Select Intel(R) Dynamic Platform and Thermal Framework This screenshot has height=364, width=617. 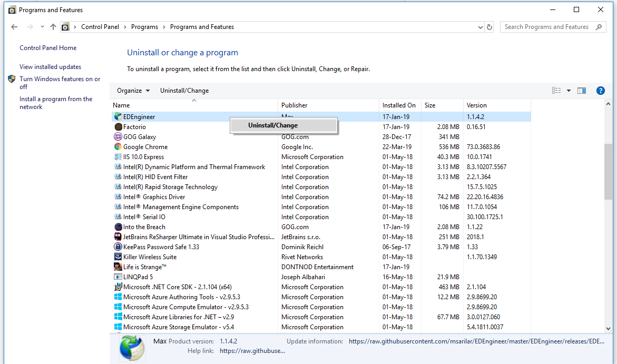[x=321, y=167]
